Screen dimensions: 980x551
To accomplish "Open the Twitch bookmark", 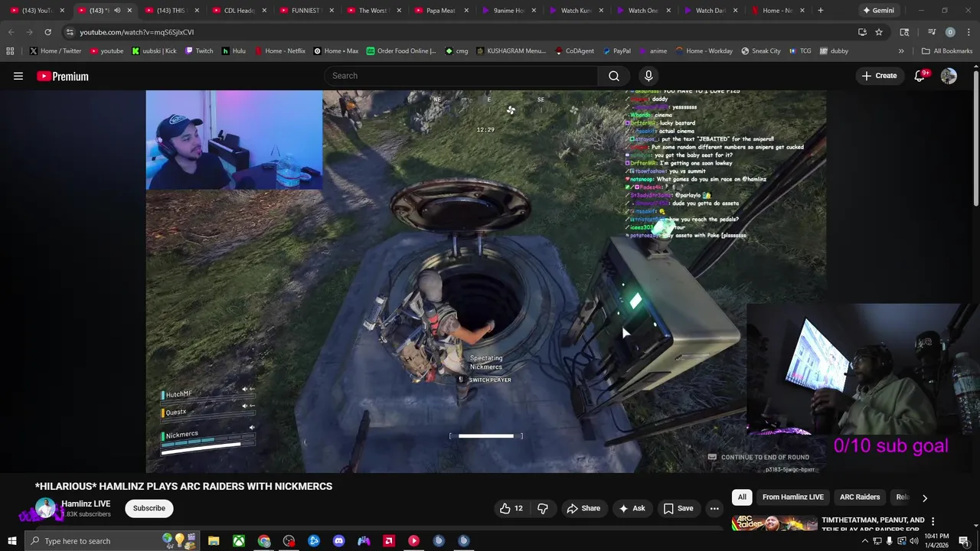I will [198, 51].
